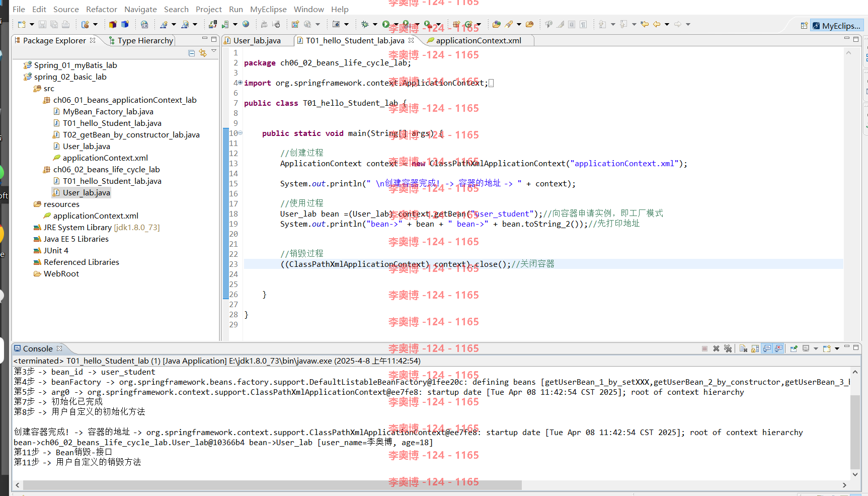Open the New dropdown arrow beside New icon
868x496 pixels.
pos(32,24)
